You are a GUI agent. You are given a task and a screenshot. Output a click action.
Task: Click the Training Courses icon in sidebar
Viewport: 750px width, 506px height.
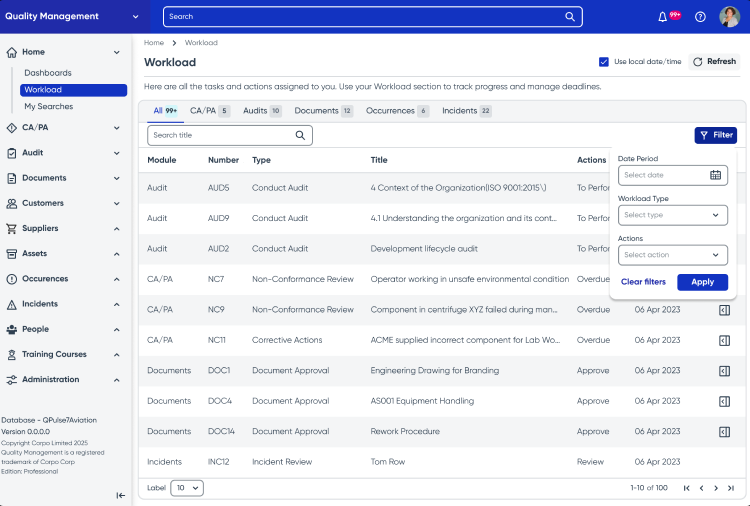11,354
